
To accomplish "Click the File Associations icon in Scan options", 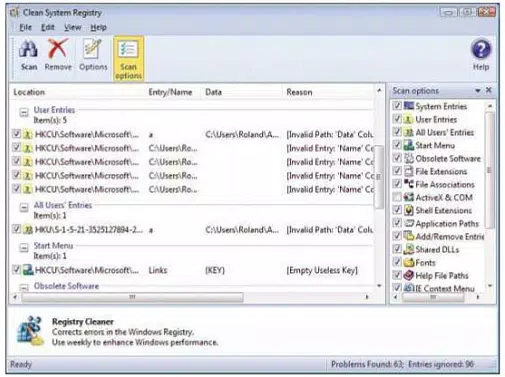I will click(x=409, y=184).
